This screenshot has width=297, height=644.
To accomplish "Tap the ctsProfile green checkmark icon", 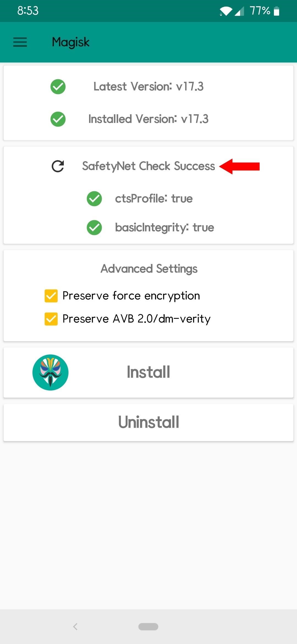I will pos(94,199).
